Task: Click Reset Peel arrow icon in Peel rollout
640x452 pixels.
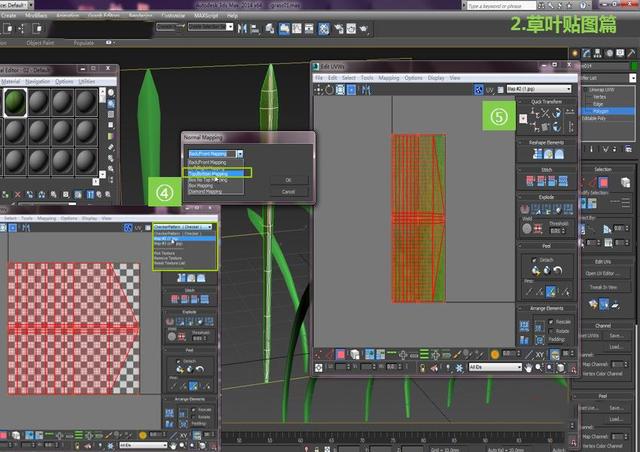Action: [x=558, y=270]
